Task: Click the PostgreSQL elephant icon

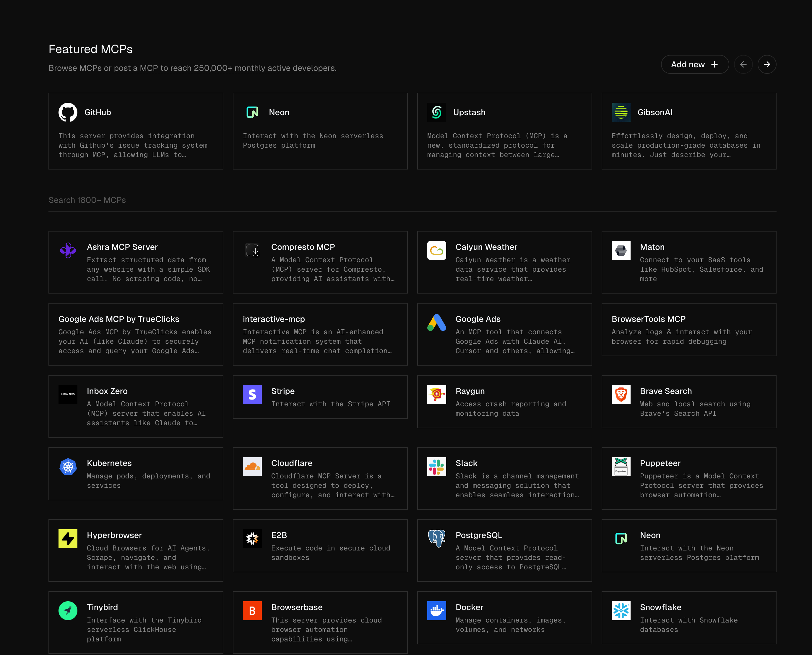Action: tap(436, 539)
